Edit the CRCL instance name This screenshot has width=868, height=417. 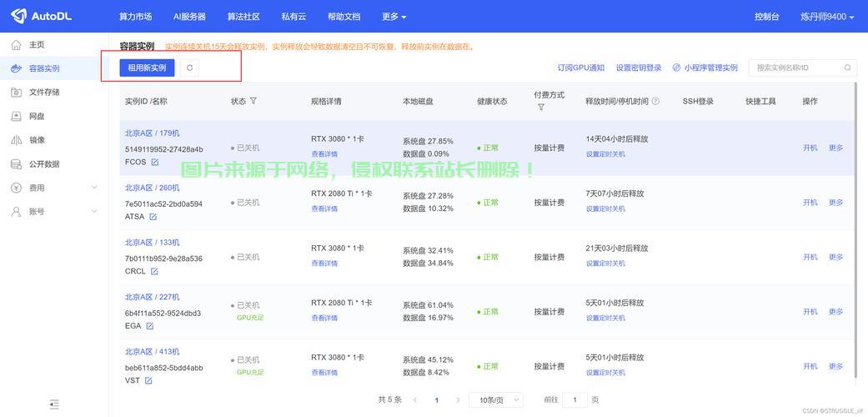[154, 271]
